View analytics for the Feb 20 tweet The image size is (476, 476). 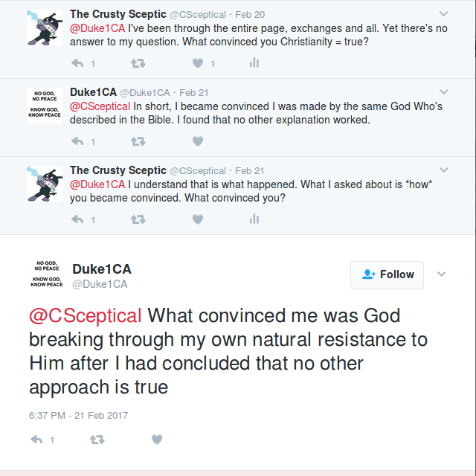pos(254,62)
